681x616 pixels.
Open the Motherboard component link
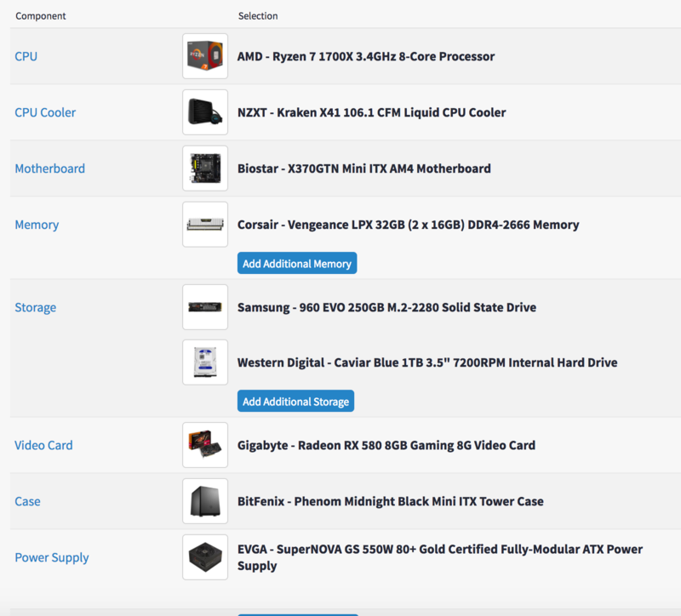(50, 168)
